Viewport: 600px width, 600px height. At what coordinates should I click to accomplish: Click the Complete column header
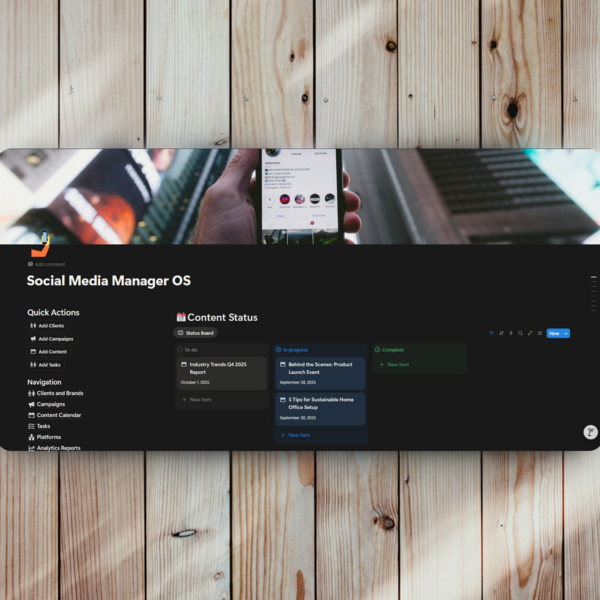coord(389,350)
